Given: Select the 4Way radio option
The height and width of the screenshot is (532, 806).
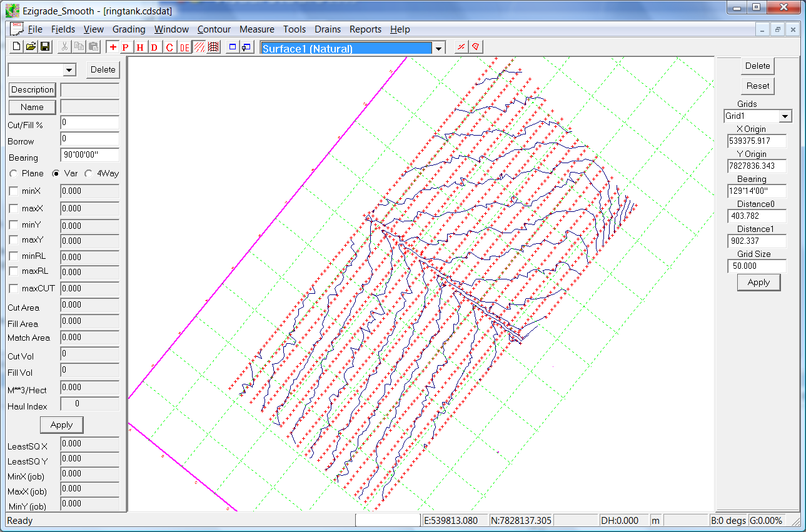Looking at the screenshot, I should click(x=89, y=173).
